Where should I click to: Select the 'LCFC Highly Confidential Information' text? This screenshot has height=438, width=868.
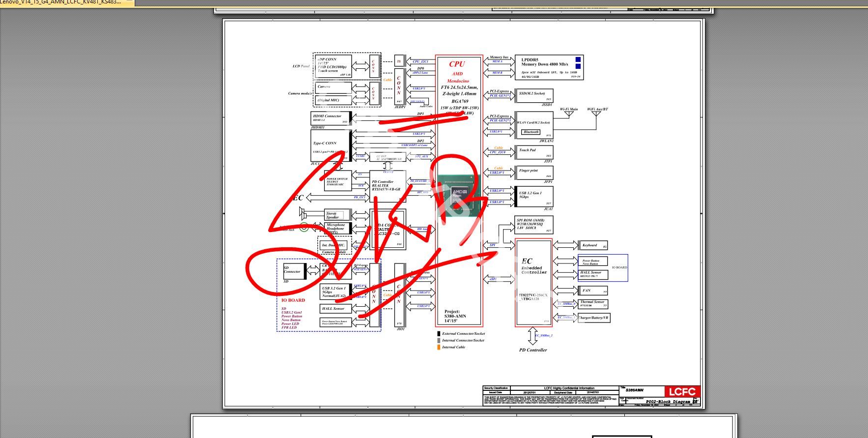(x=569, y=388)
